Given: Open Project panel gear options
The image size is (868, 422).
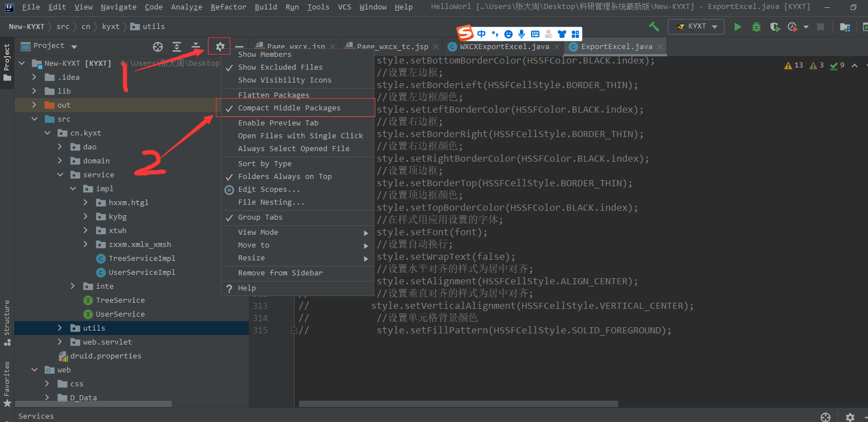Looking at the screenshot, I should point(220,47).
